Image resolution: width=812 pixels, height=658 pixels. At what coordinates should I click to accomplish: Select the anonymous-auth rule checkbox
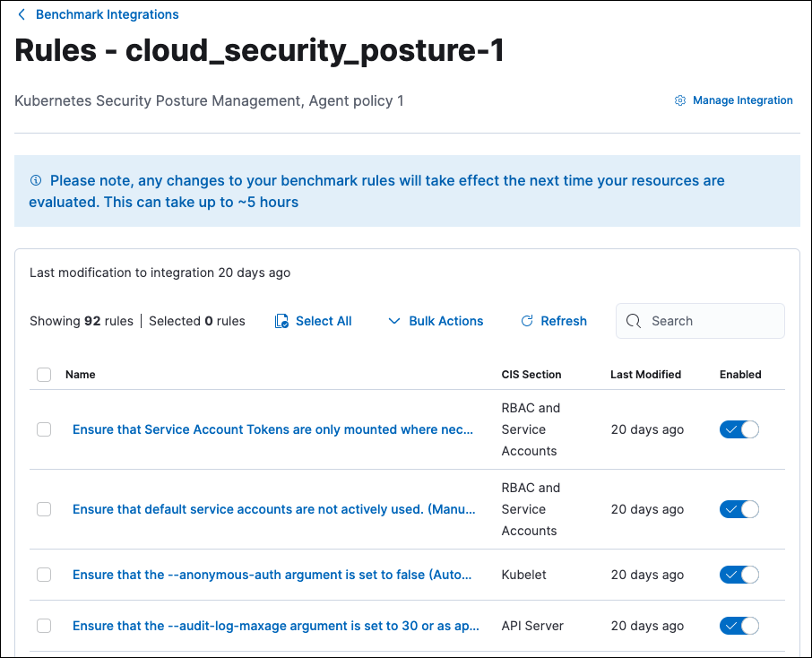tap(44, 575)
